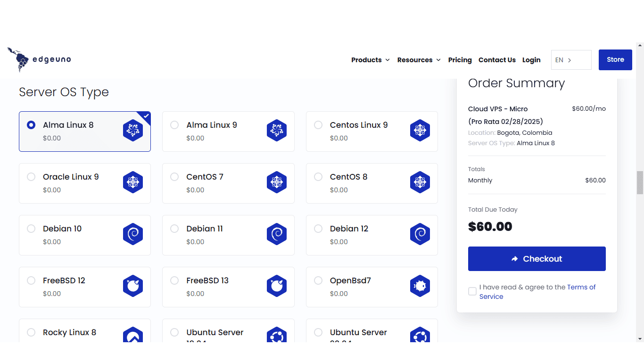Click the Oracle Linux 9 option label
This screenshot has width=644, height=362.
tap(71, 177)
